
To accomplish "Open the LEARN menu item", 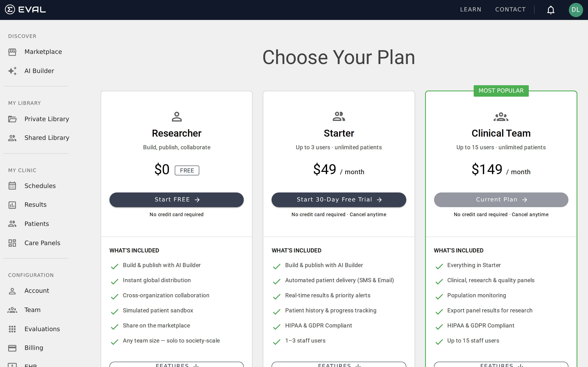I will pyautogui.click(x=470, y=9).
